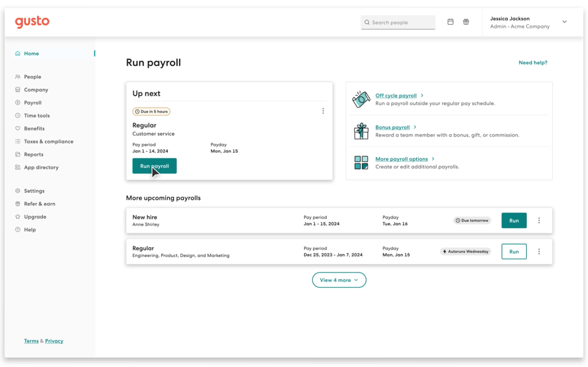Click the Bonus payroll gift box icon
Image resolution: width=588 pixels, height=367 pixels.
click(x=361, y=131)
